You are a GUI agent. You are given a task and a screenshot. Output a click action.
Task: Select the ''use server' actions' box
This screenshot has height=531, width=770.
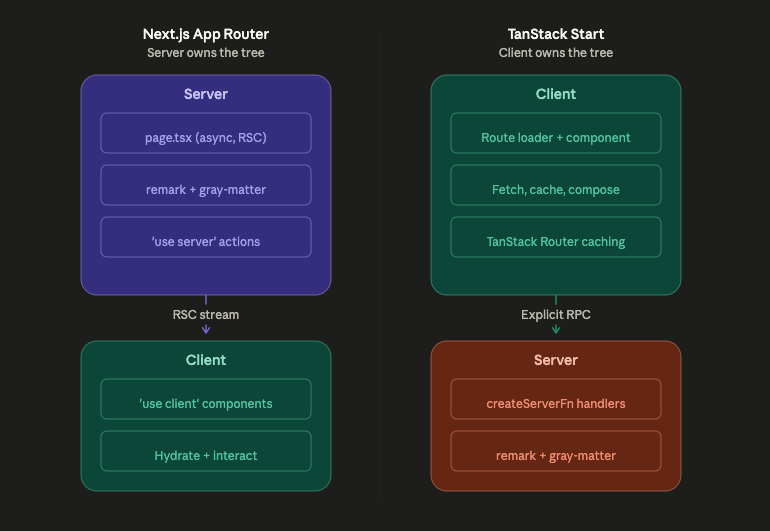(x=206, y=237)
